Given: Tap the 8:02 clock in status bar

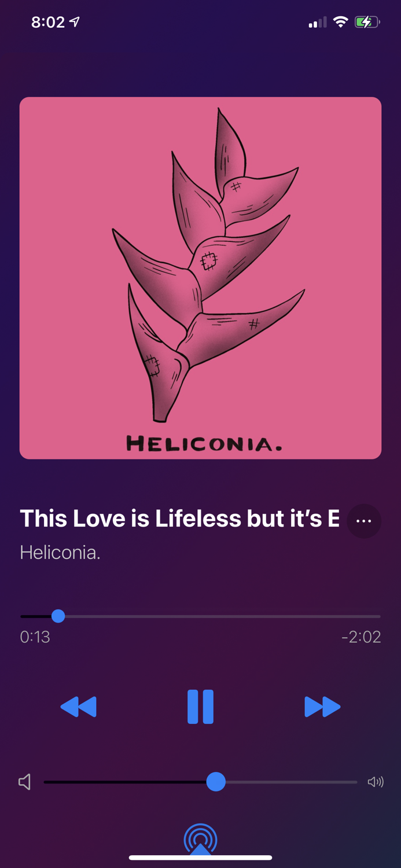Looking at the screenshot, I should [x=48, y=23].
